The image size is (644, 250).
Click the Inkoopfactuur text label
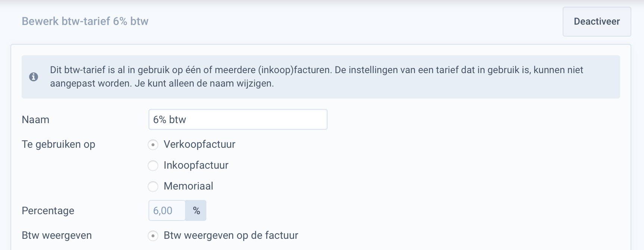click(196, 165)
